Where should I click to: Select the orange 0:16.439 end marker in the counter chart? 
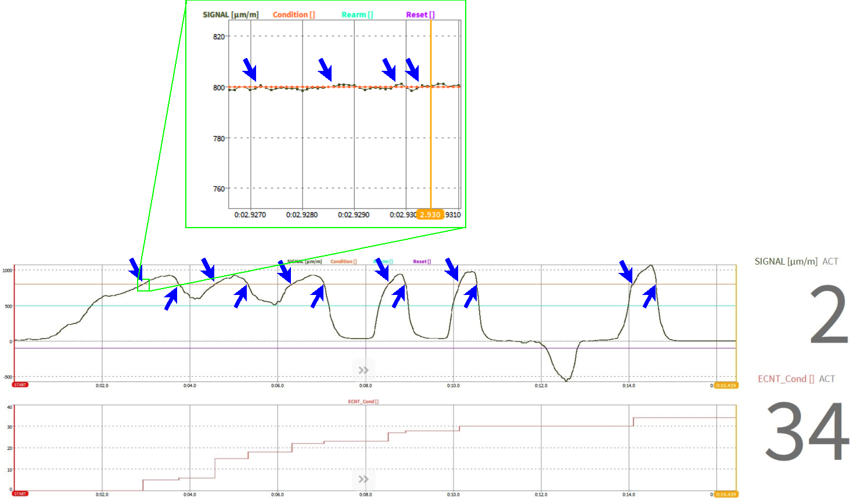(726, 494)
